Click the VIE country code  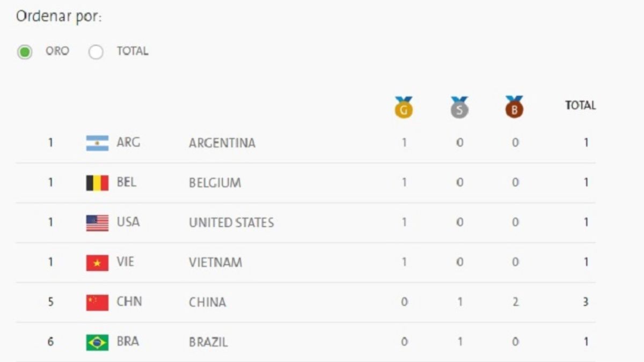(126, 262)
